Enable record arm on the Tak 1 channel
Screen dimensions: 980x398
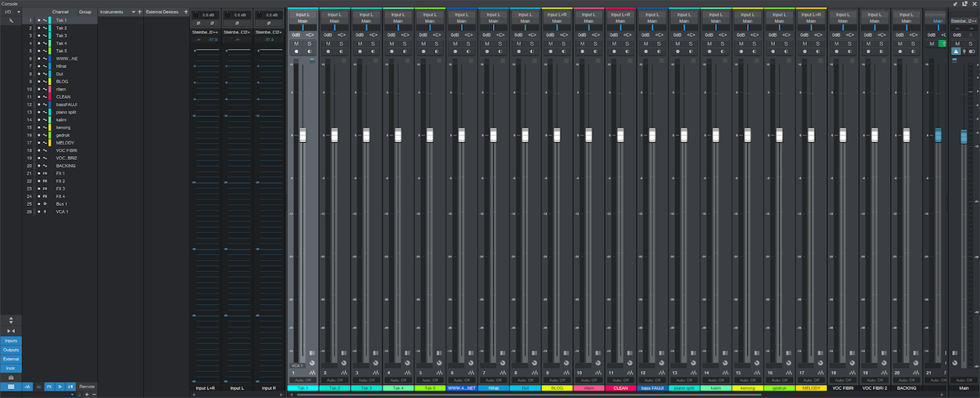(296, 51)
